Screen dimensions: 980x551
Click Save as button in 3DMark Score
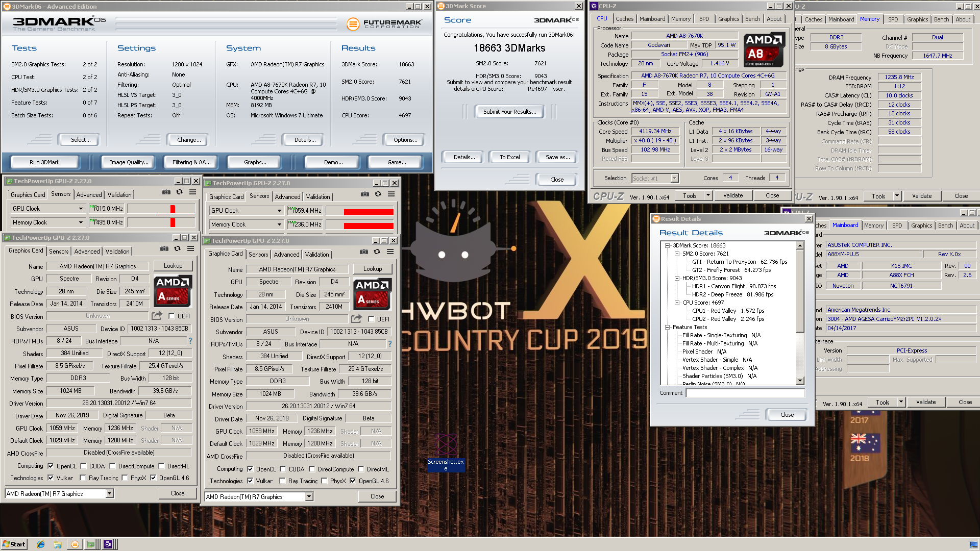pyautogui.click(x=557, y=157)
